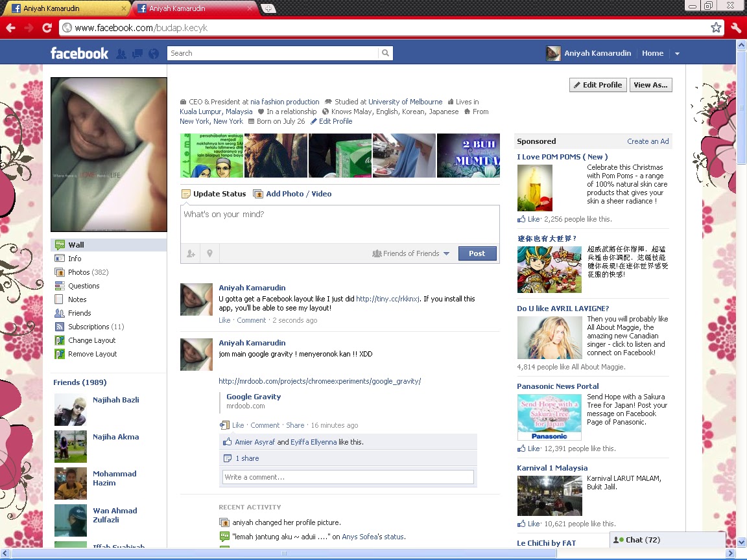Click the Info sidebar icon
This screenshot has width=747, height=560.
point(60,259)
